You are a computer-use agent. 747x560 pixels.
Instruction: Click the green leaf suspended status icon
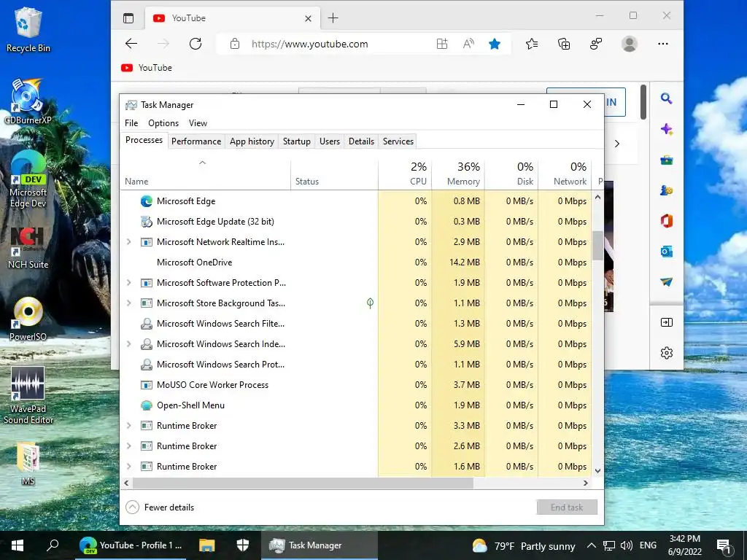370,303
